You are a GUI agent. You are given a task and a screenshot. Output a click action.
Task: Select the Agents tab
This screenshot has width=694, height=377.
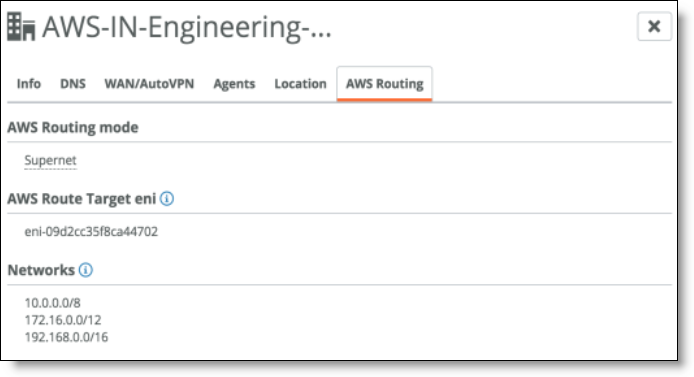point(234,84)
